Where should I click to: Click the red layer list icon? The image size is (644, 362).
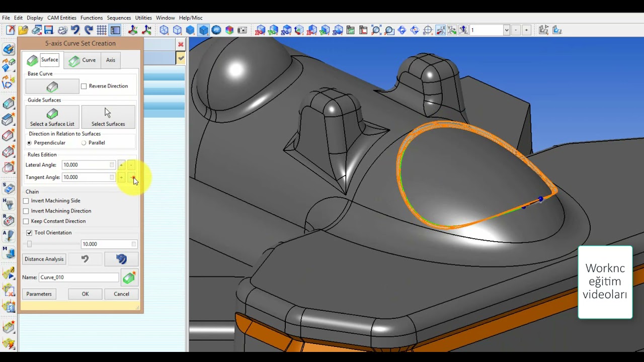coord(363,30)
